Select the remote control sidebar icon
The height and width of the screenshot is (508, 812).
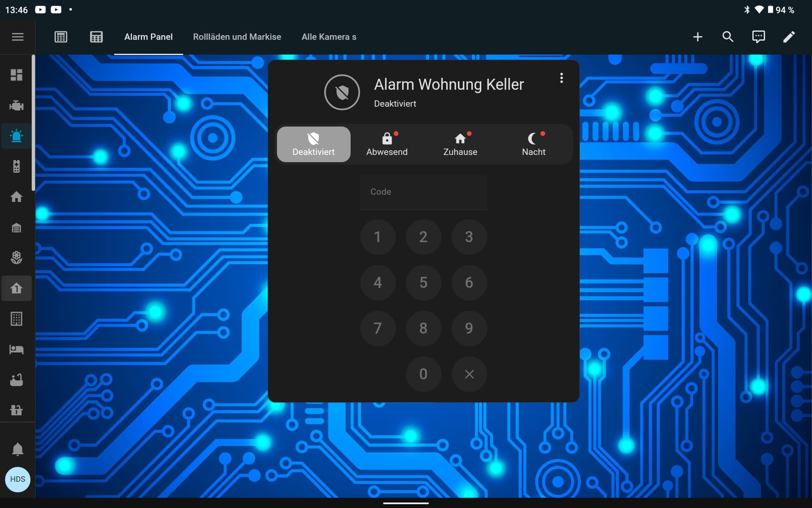point(16,166)
